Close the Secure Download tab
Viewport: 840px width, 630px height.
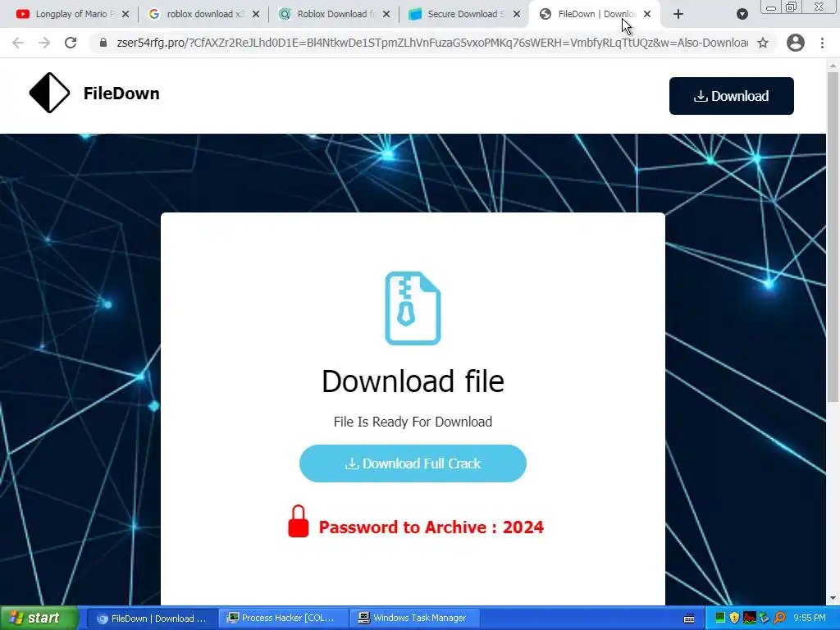[x=517, y=15]
